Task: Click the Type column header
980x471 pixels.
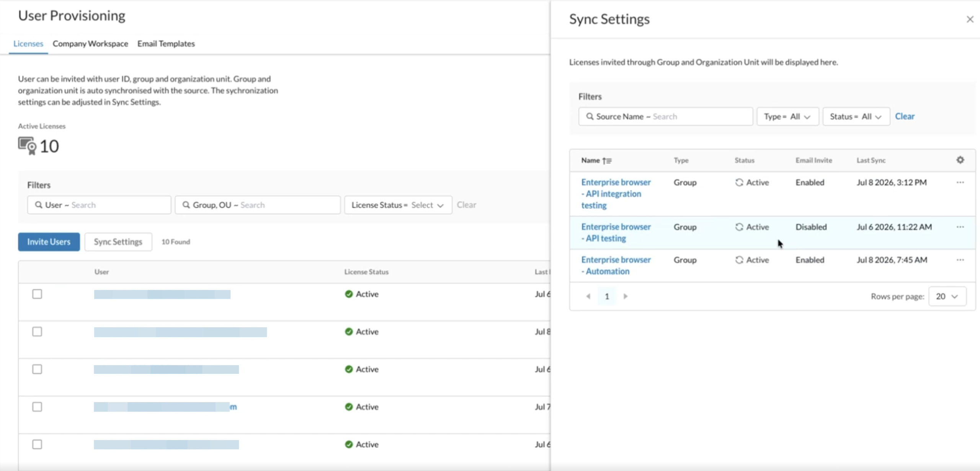Action: 681,160
